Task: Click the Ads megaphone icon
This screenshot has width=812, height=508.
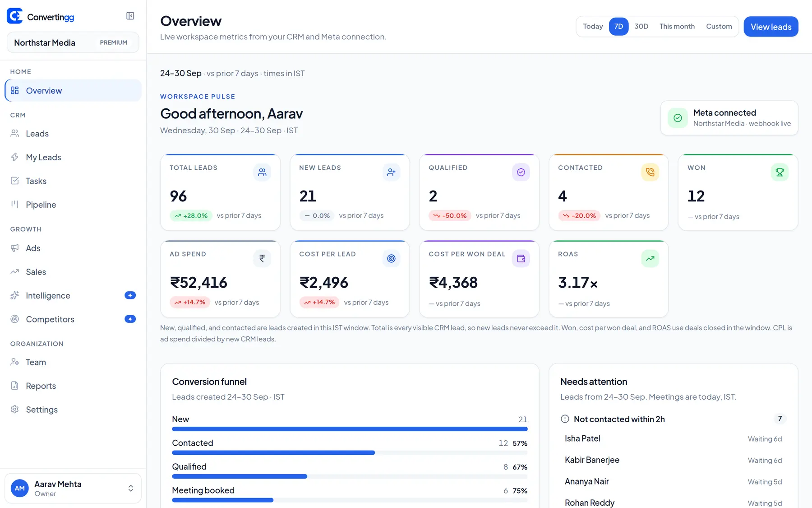Action: click(x=15, y=248)
